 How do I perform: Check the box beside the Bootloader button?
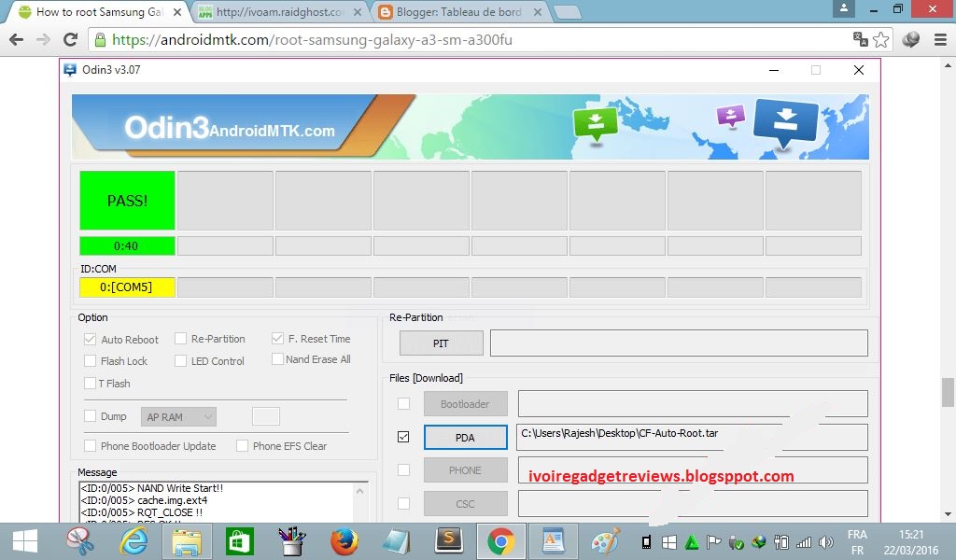403,403
